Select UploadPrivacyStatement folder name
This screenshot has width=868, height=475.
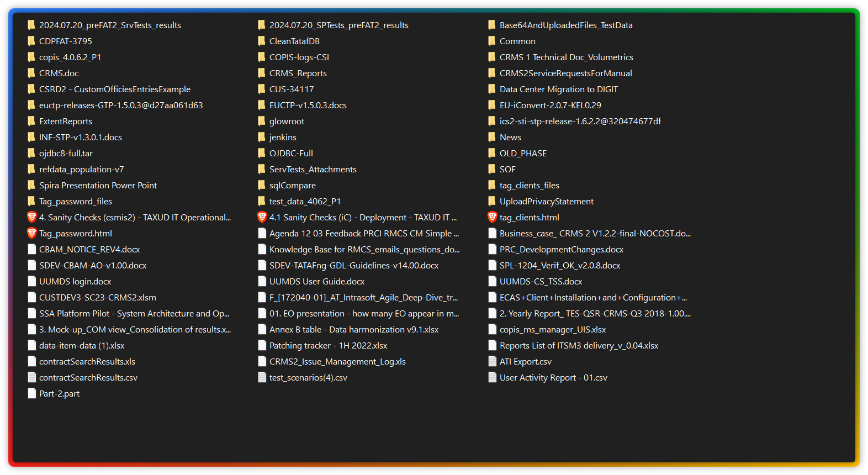point(547,202)
